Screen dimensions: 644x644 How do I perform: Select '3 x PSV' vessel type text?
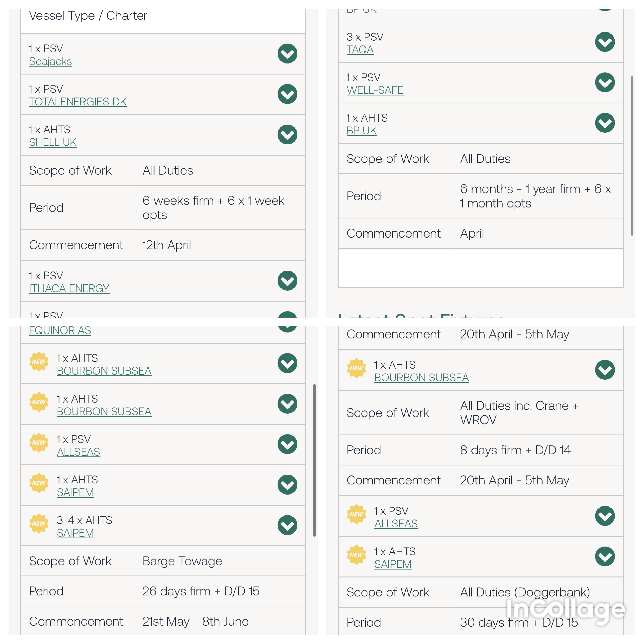pyautogui.click(x=365, y=37)
